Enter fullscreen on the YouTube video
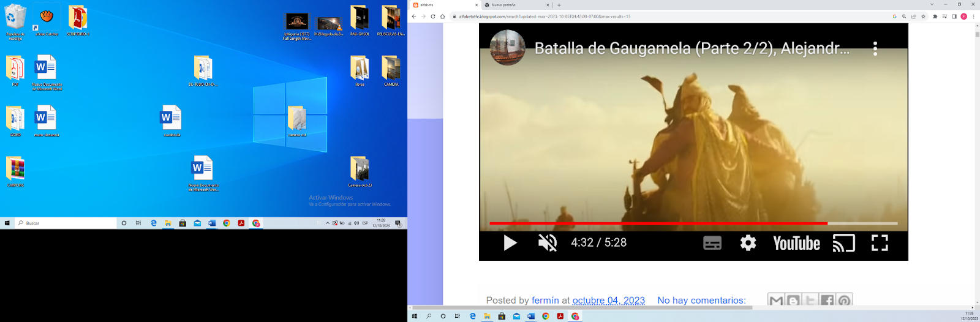980x322 pixels. pyautogui.click(x=880, y=243)
